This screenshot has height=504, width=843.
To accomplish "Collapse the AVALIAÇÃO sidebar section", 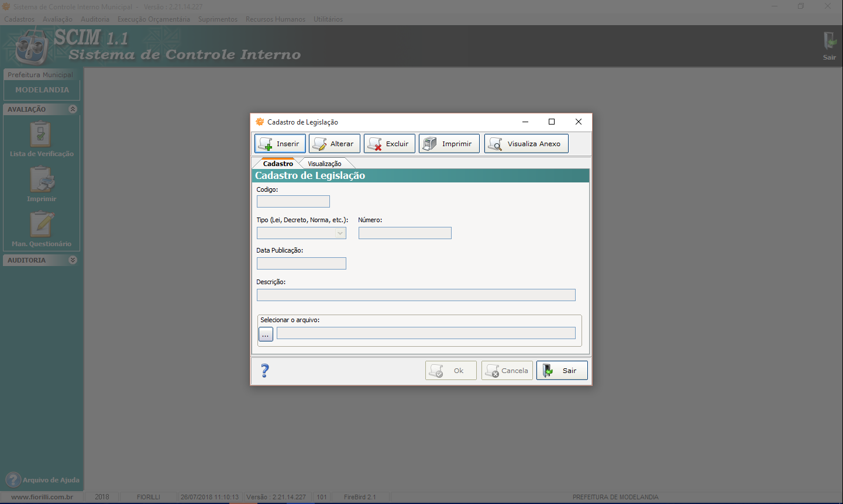I will [x=73, y=109].
